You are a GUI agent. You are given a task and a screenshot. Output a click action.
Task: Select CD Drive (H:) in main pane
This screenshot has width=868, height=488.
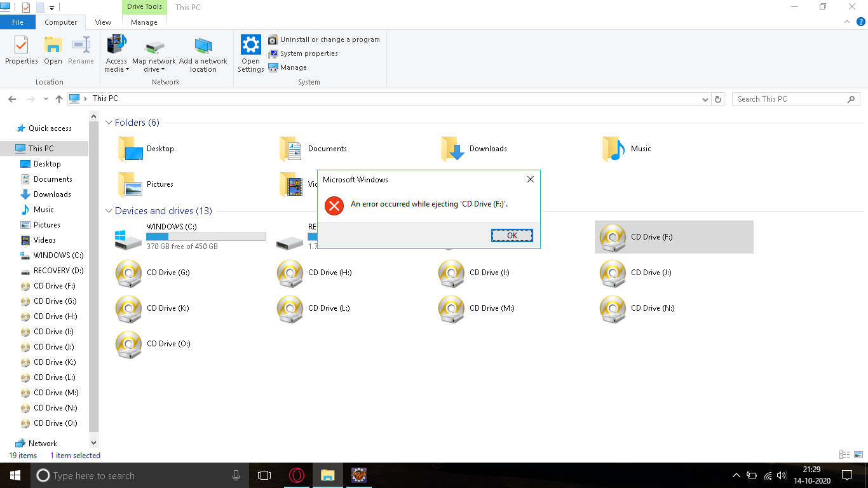pos(315,273)
